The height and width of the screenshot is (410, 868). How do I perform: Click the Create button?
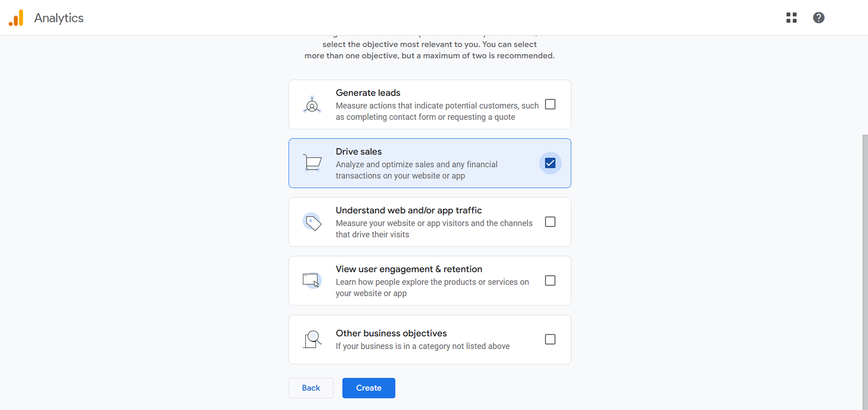[x=369, y=388]
